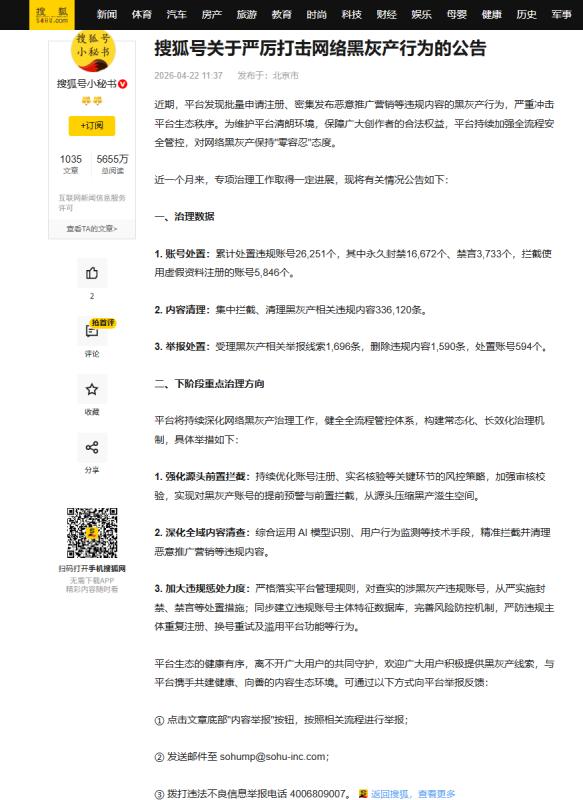Click the 3. 加大违规惩处力度 bold label
Screen dimensions: 583x800
[x=202, y=588]
